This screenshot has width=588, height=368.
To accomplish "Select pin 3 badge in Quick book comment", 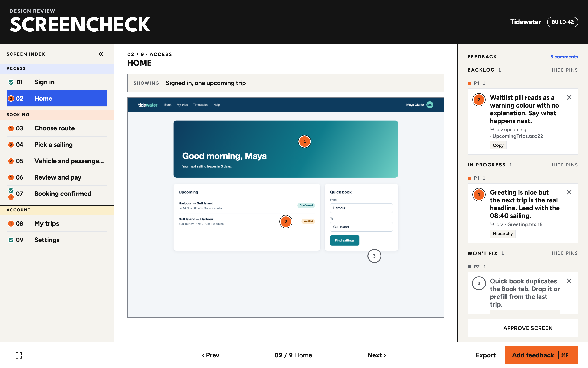I will (479, 283).
